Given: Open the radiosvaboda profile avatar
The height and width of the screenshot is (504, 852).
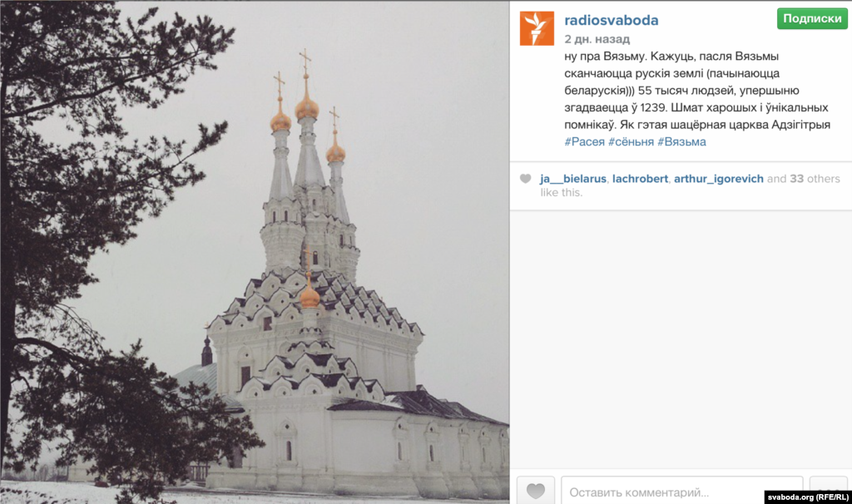Looking at the screenshot, I should [x=537, y=28].
